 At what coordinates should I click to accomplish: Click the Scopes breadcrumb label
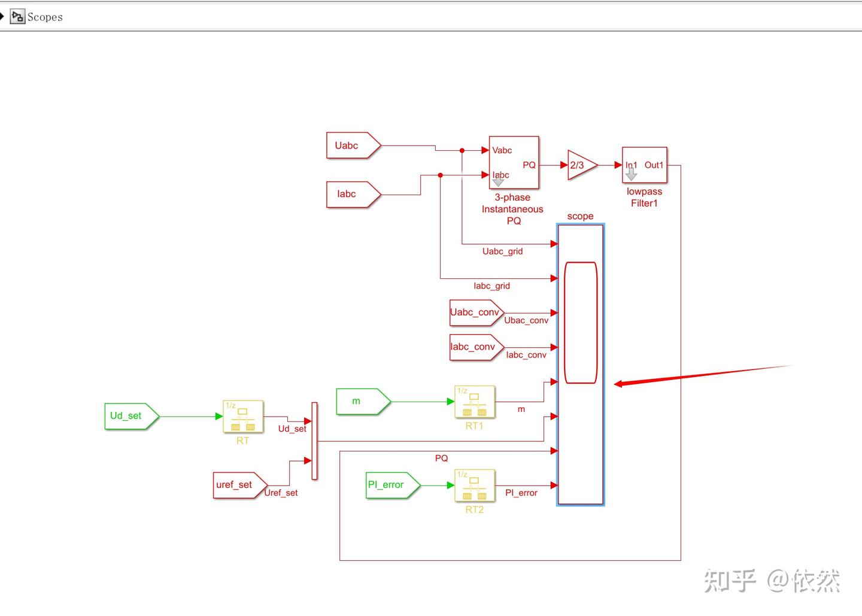click(45, 17)
